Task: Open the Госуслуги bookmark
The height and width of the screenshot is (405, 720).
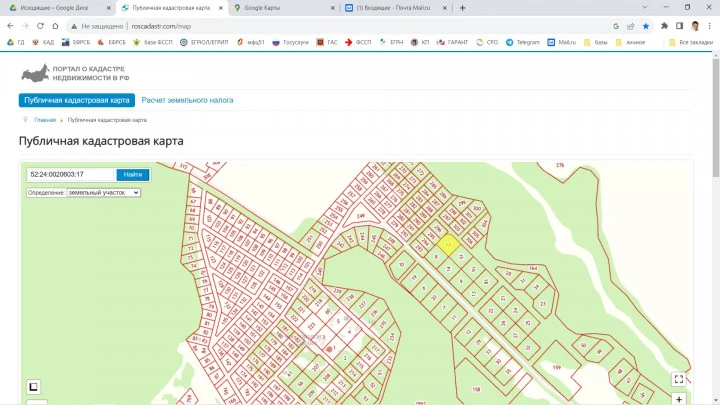Action: pos(291,42)
